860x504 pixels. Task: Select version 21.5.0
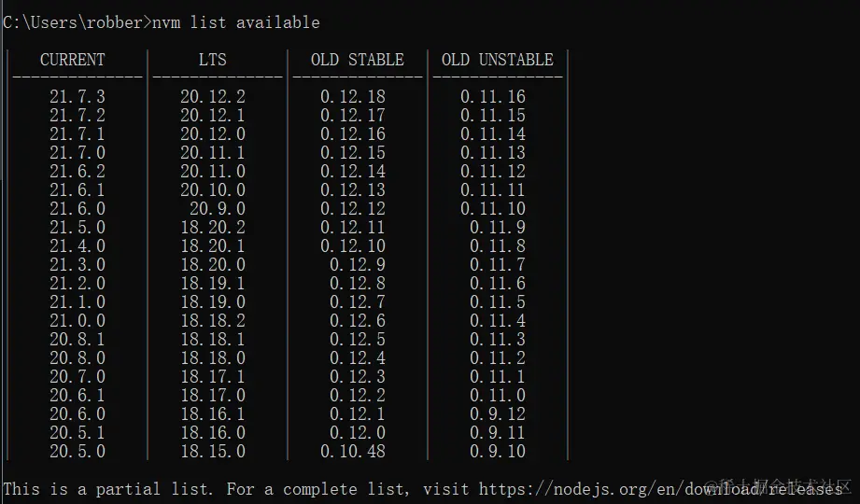click(78, 228)
